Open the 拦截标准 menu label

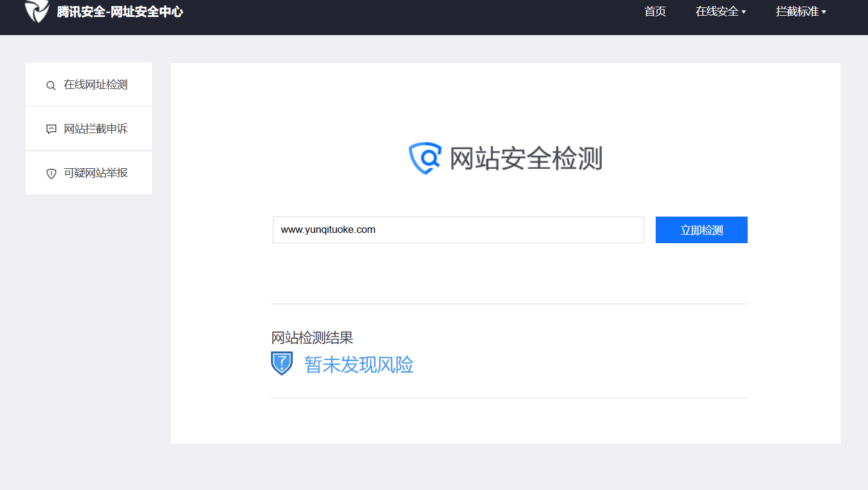[x=797, y=11]
